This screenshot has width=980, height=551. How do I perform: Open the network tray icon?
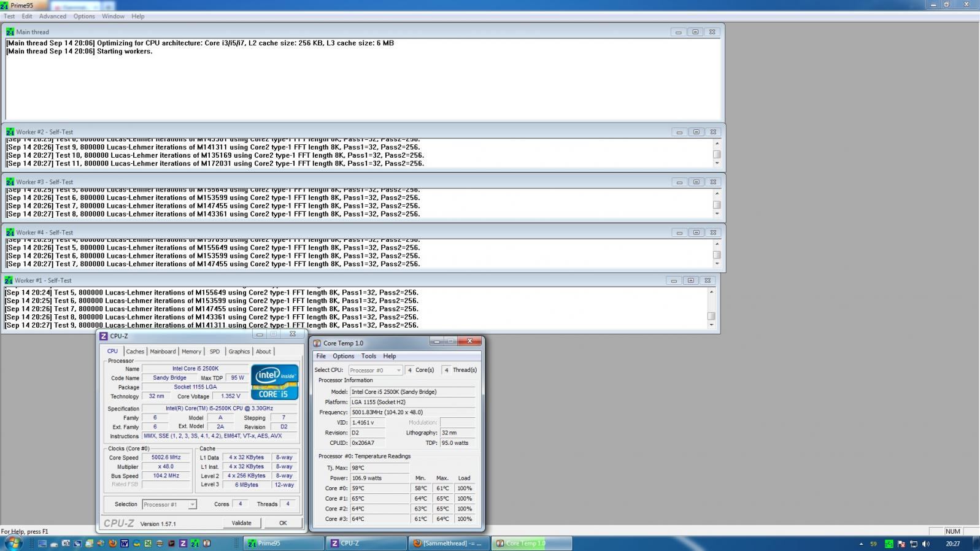point(914,544)
